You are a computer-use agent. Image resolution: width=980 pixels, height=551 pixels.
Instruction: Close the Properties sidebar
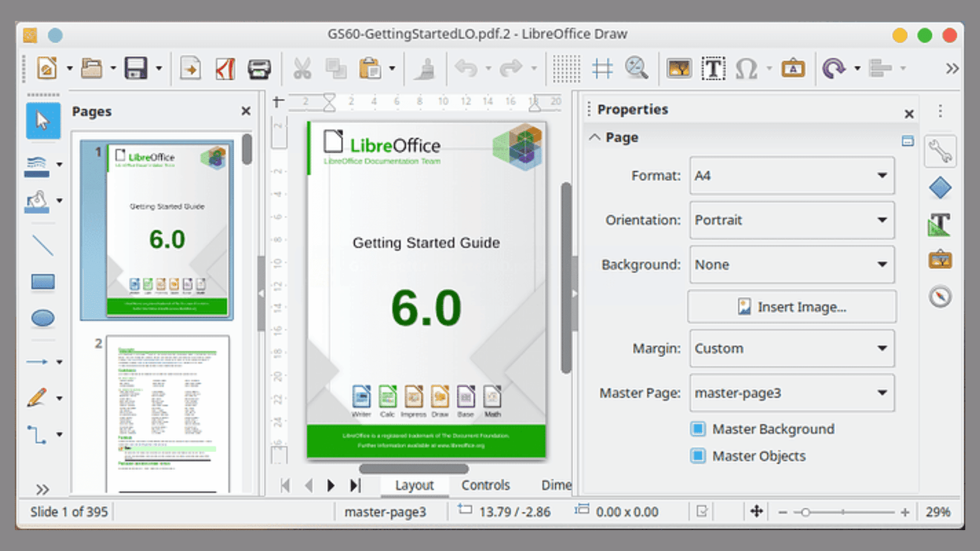point(909,114)
